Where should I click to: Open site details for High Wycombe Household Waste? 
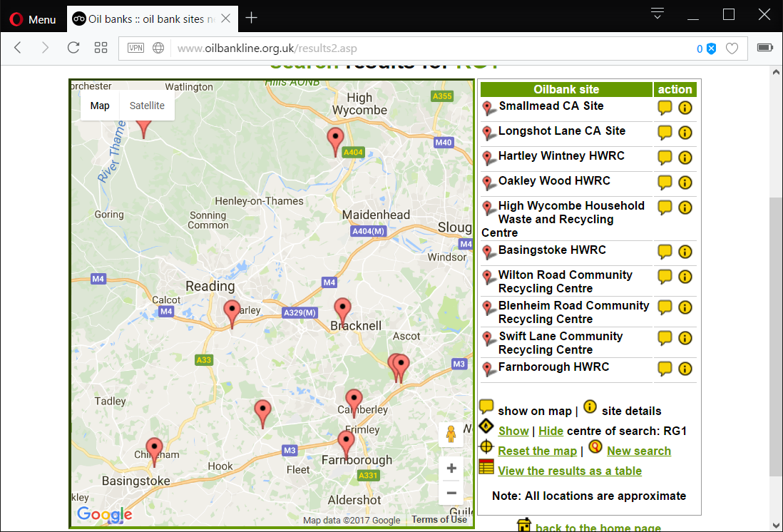tap(685, 208)
